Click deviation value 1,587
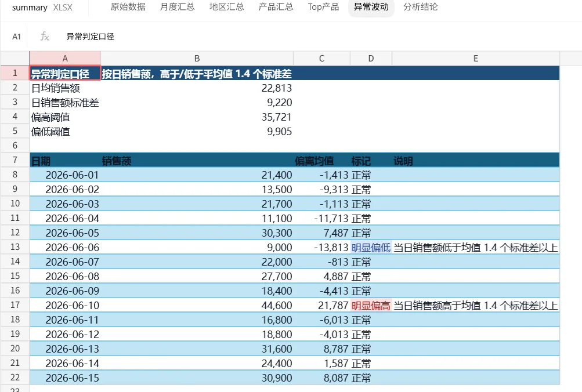Image resolution: width=582 pixels, height=392 pixels. (x=336, y=362)
